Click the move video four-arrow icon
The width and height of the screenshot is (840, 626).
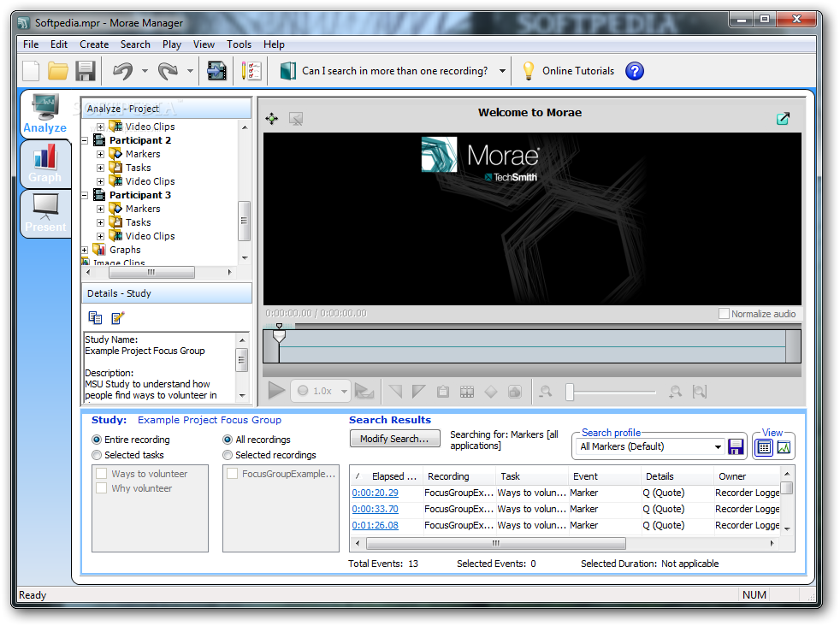[x=272, y=118]
